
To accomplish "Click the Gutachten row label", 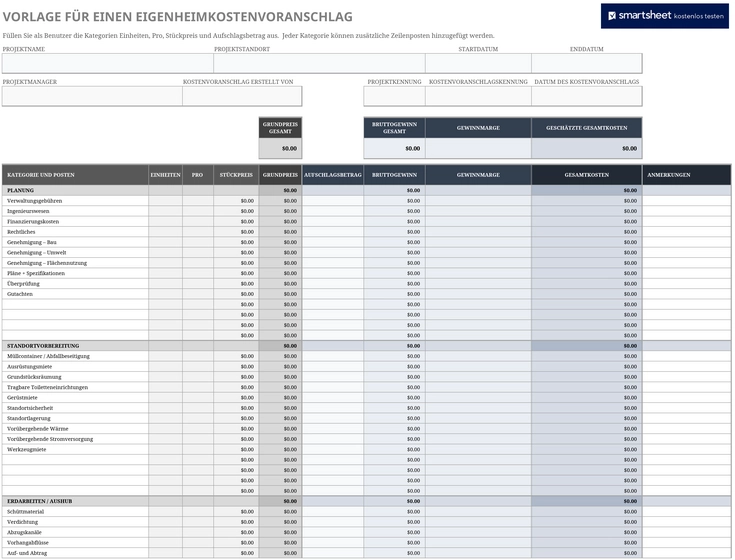I will (x=20, y=294).
